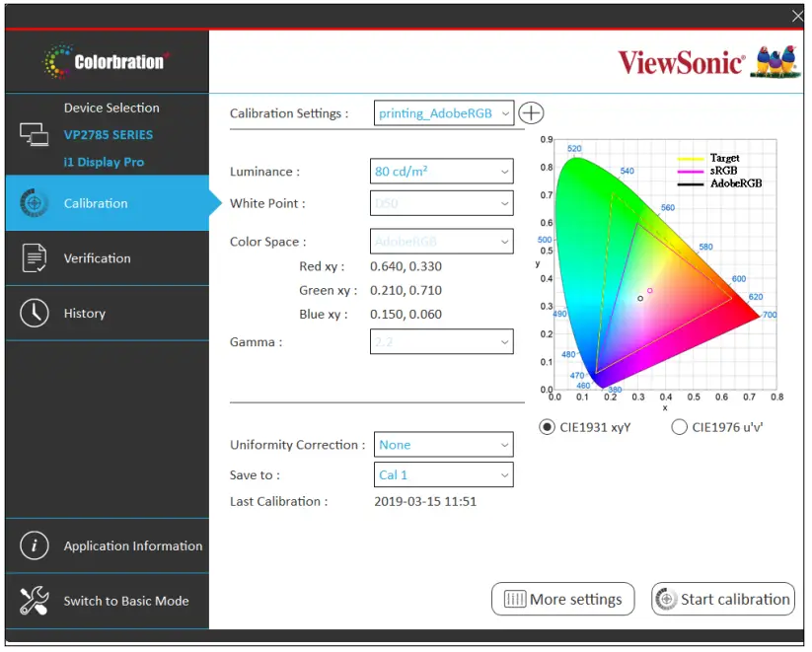Open the Calibration section icon
The width and height of the screenshot is (812, 652).
click(x=33, y=203)
